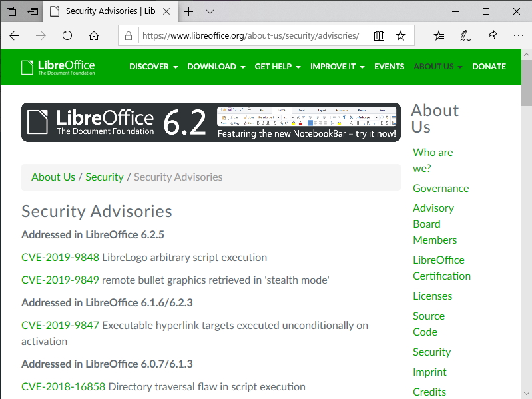The width and height of the screenshot is (532, 399).
Task: Click the LibreOffice 6.2 banner
Action: click(x=210, y=122)
